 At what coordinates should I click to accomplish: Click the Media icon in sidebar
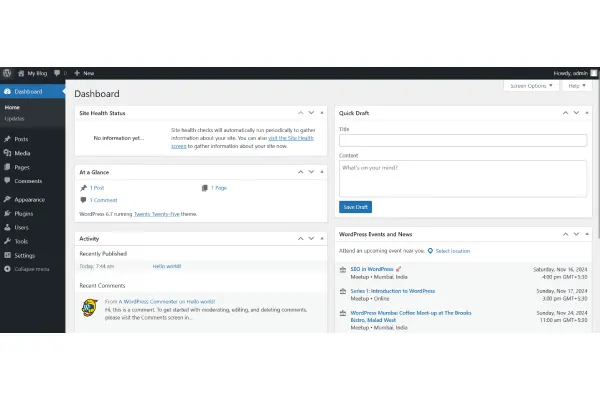(8, 153)
